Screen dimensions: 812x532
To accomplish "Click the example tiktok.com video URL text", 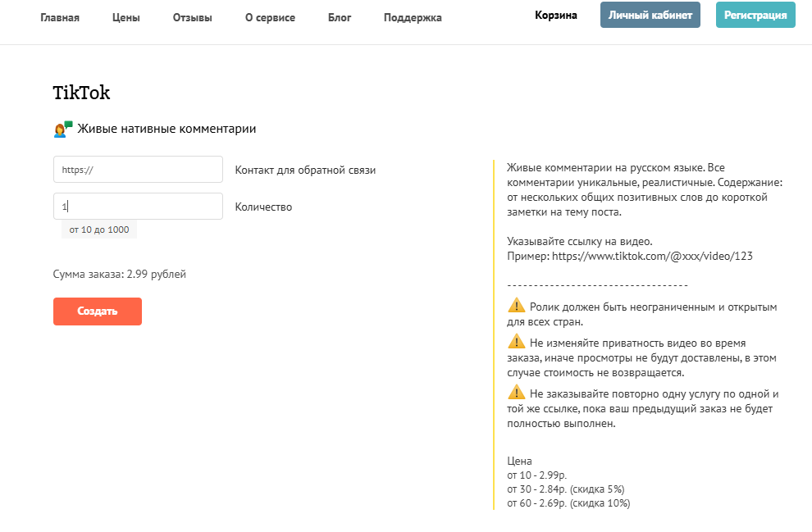I will tap(653, 257).
